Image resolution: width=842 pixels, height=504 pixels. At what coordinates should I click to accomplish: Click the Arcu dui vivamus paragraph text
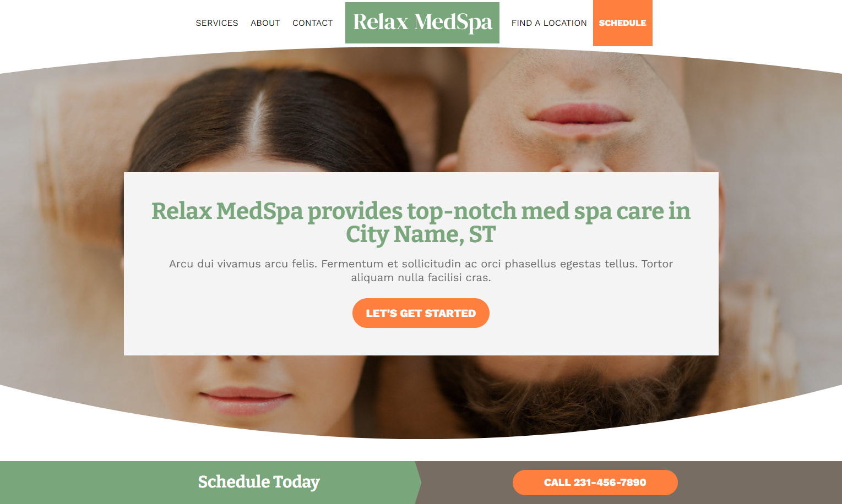point(421,270)
